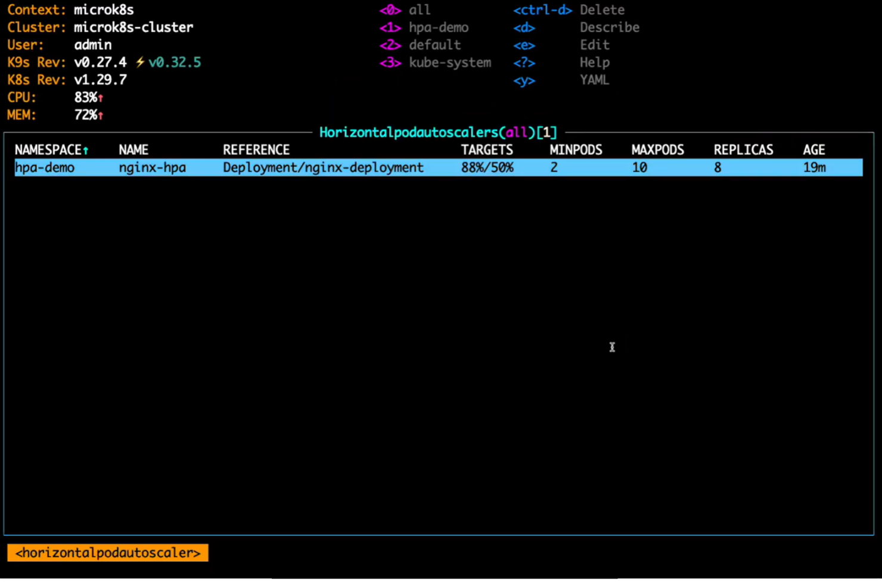Viewport: 882px width, 588px height.
Task: Sort by the NAMESPACE column header
Action: [x=48, y=150]
